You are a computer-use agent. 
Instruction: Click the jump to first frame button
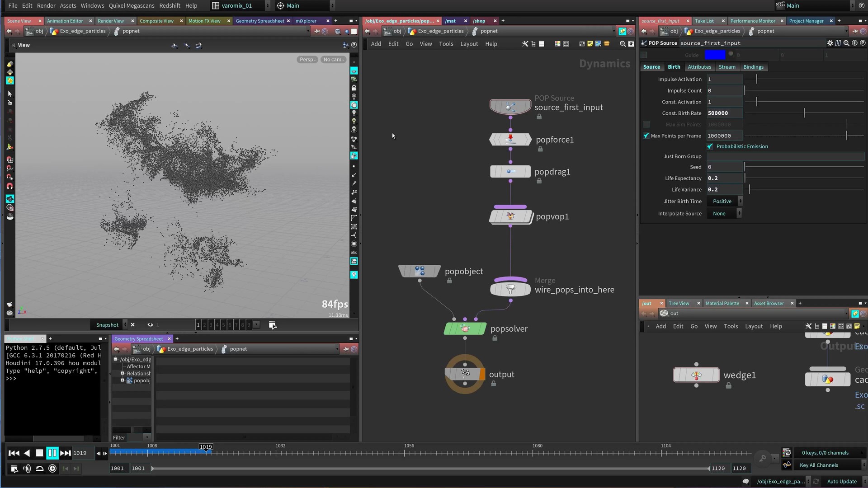pyautogui.click(x=14, y=453)
